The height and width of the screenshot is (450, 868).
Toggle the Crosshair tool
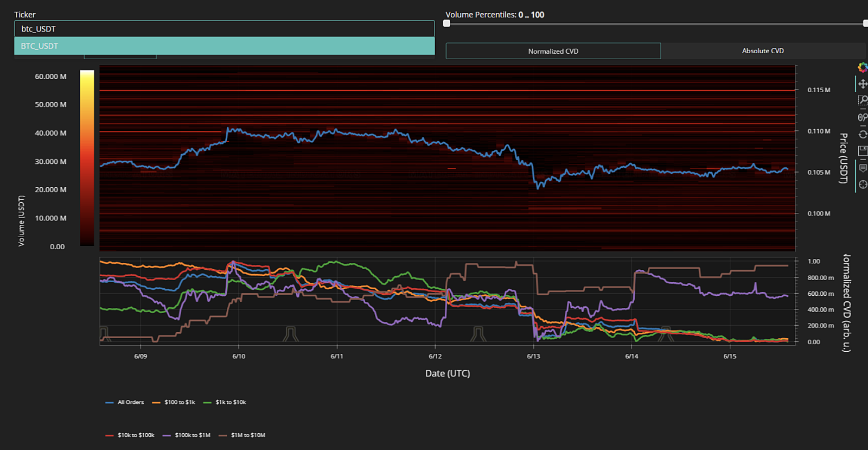click(x=863, y=185)
